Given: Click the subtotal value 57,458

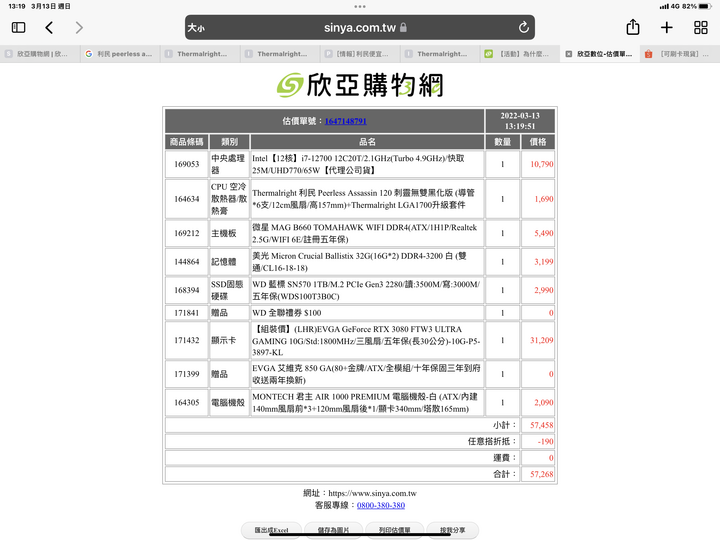Looking at the screenshot, I should click(x=542, y=425).
